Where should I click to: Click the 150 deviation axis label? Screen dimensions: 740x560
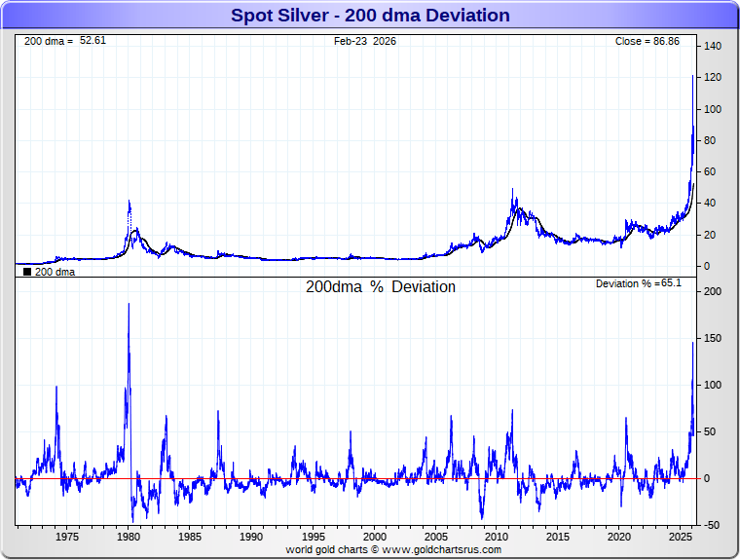pos(713,338)
